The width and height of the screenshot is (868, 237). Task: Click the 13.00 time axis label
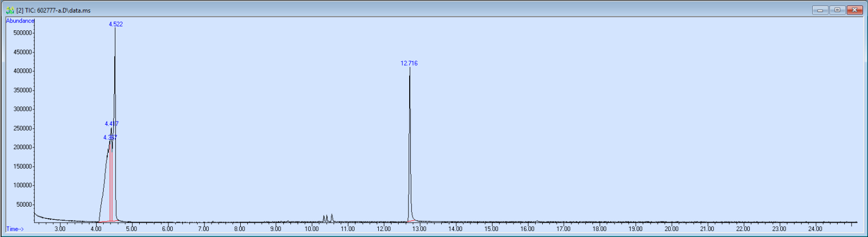click(420, 229)
